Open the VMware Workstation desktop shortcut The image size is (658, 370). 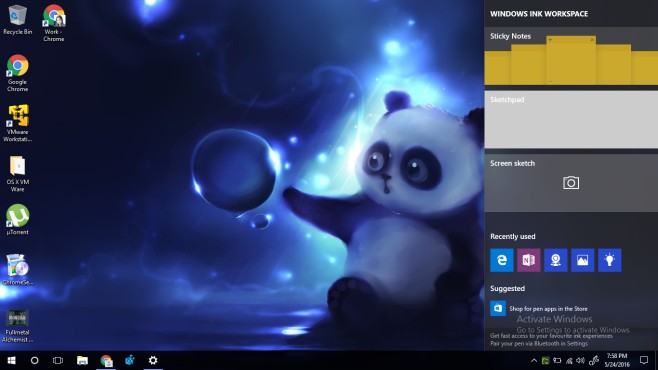coord(17,123)
